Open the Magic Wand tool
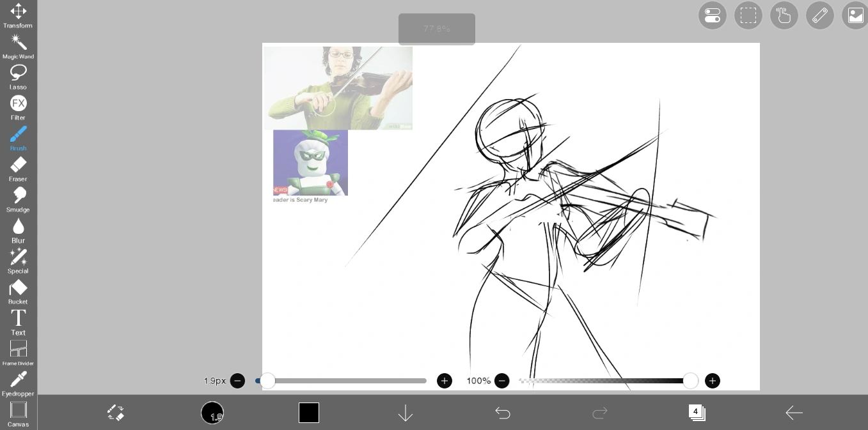Image resolution: width=868 pixels, height=430 pixels. click(x=18, y=42)
